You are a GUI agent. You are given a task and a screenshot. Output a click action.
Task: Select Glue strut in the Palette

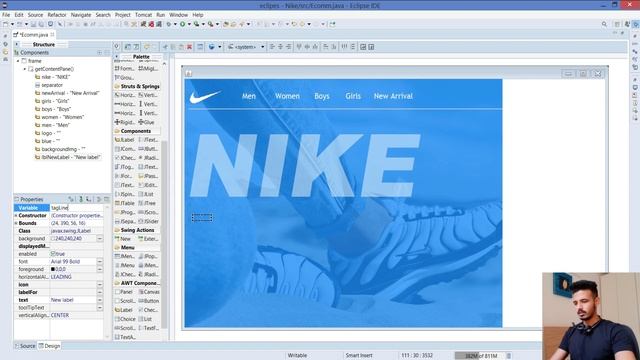pyautogui.click(x=147, y=122)
